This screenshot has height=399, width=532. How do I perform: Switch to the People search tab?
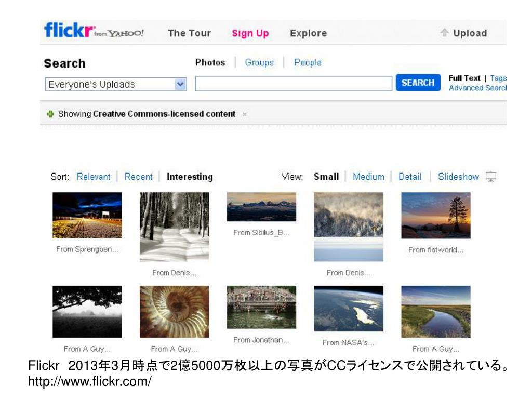[308, 62]
